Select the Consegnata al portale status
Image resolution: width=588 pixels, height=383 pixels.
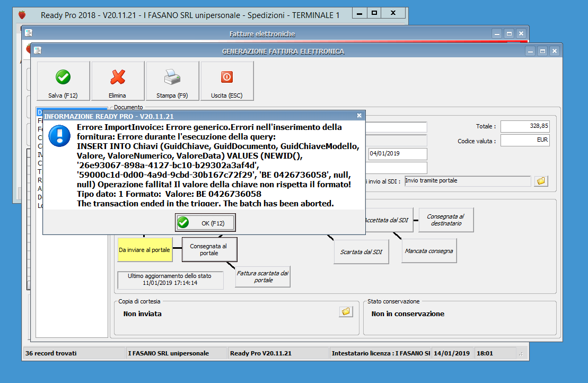(x=209, y=250)
